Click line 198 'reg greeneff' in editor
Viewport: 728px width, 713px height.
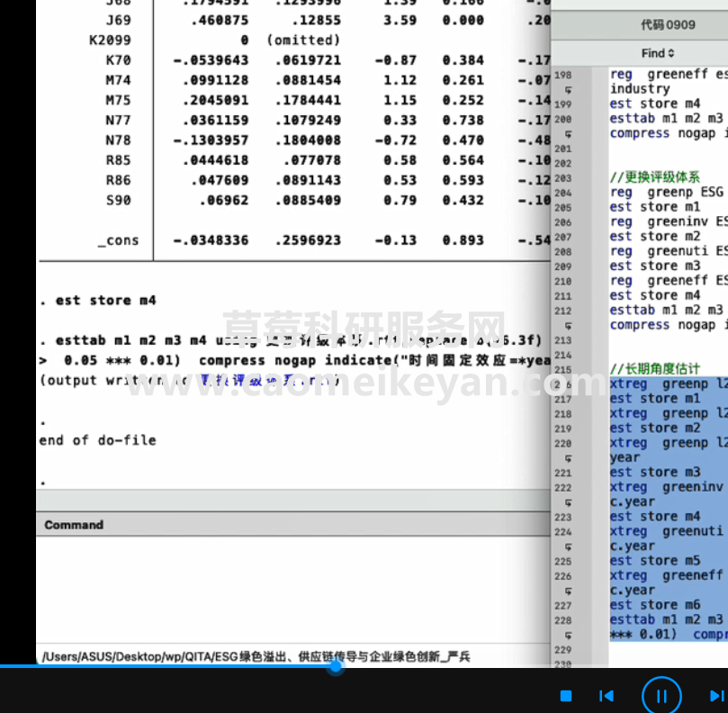(669, 75)
